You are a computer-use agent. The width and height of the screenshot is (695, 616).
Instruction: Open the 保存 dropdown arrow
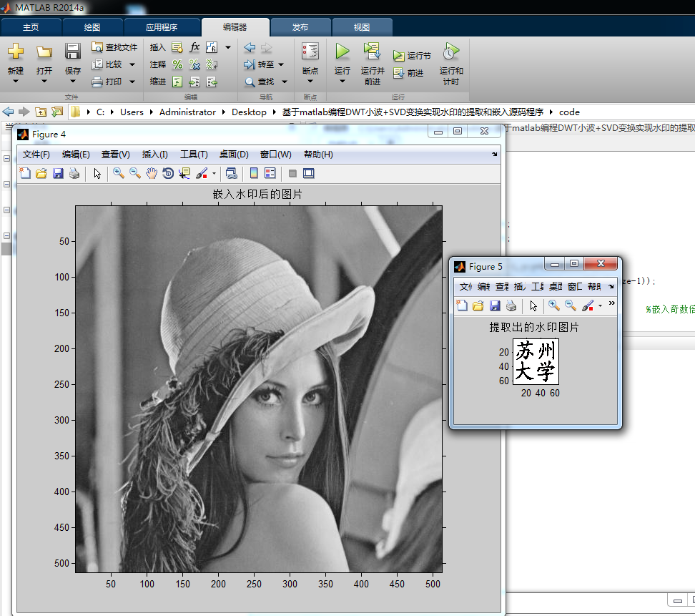click(73, 81)
